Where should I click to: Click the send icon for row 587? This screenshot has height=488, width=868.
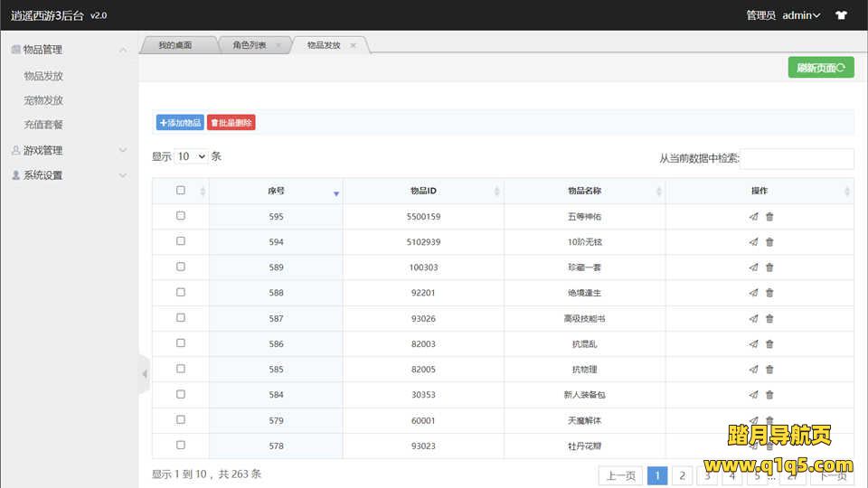[753, 318]
